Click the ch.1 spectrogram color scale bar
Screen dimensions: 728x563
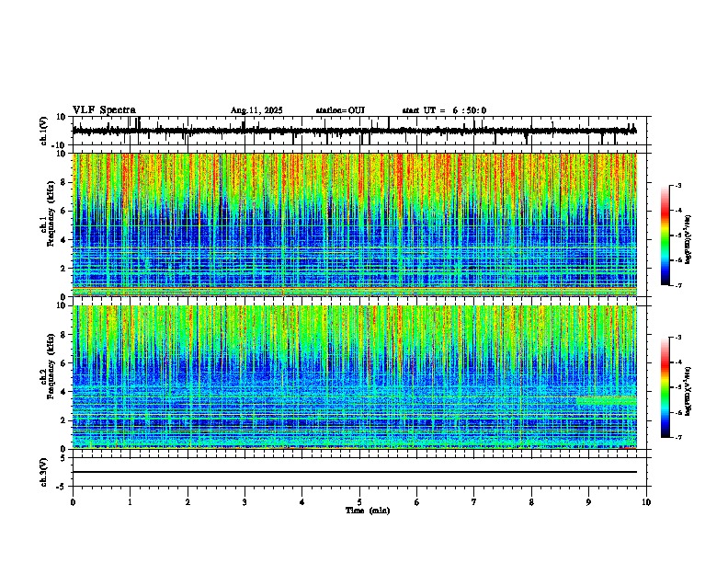[665, 236]
